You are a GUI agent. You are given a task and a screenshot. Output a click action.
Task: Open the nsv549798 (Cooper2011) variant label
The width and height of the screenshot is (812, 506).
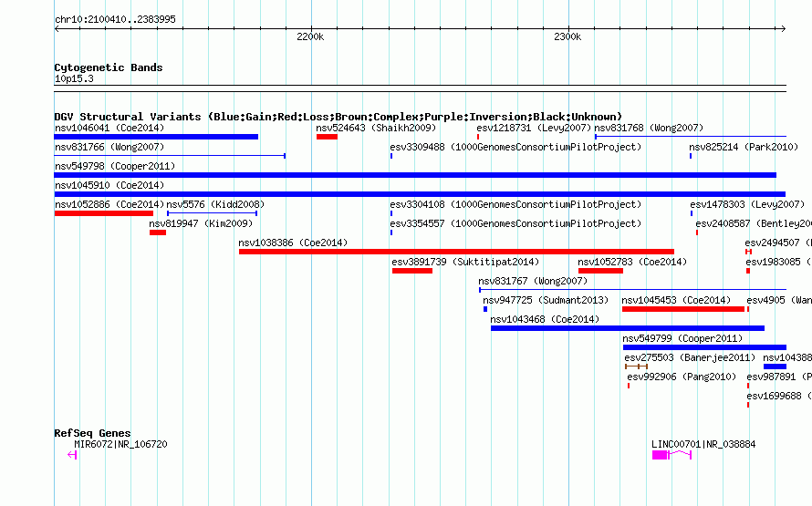(115, 166)
